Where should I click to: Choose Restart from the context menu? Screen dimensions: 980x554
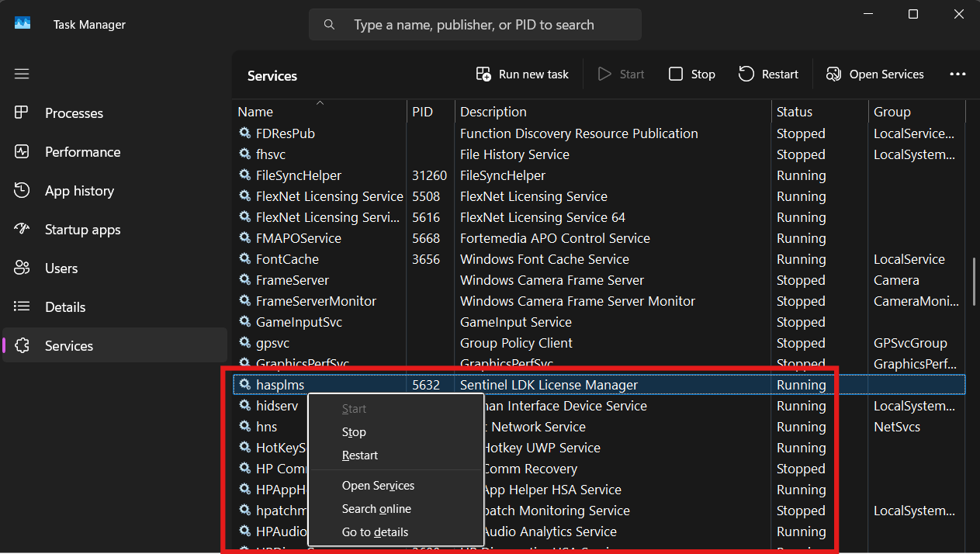[x=360, y=455]
